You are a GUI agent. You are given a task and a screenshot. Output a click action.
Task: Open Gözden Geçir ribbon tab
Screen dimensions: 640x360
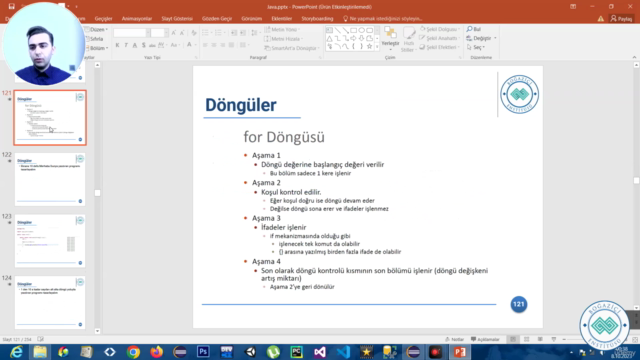pos(217,19)
